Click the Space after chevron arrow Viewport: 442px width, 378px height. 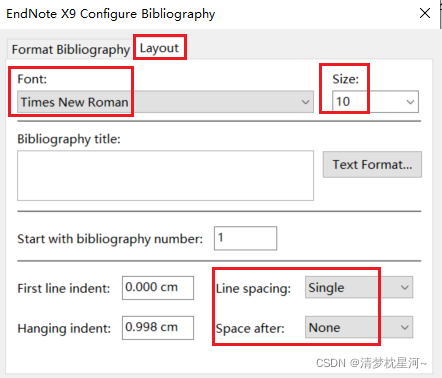click(x=405, y=327)
